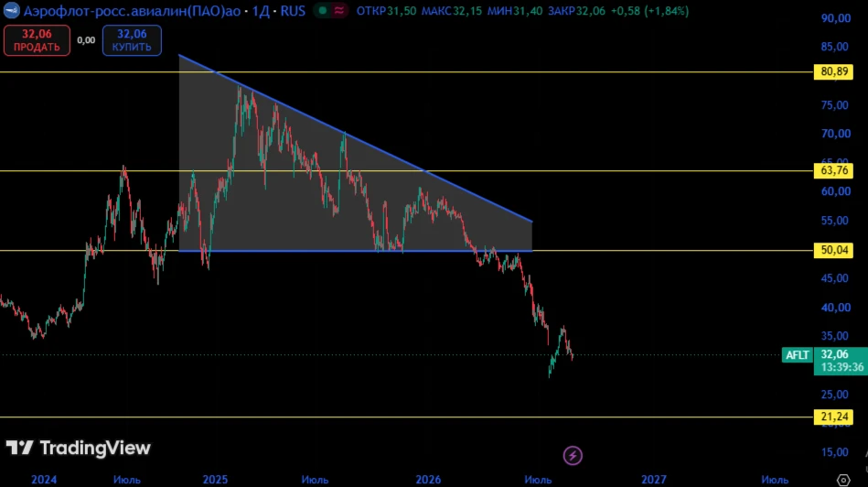Click the green market status dot indicator
This screenshot has width=868, height=487.
coord(323,10)
